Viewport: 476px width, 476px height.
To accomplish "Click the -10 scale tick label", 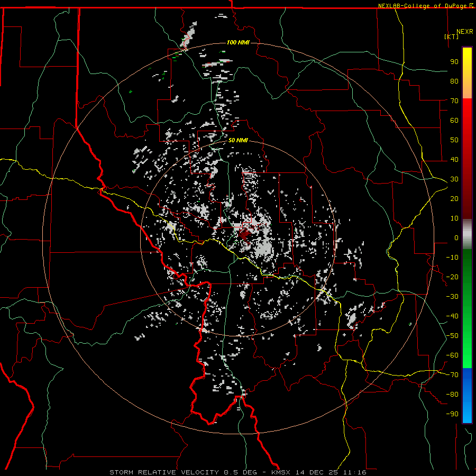I will (452, 258).
